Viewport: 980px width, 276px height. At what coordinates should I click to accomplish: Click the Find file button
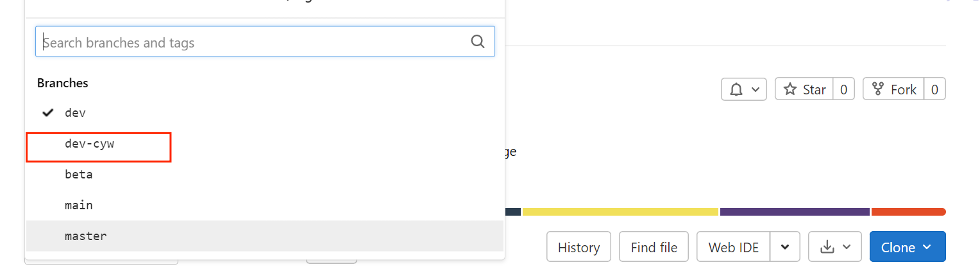pyautogui.click(x=654, y=247)
